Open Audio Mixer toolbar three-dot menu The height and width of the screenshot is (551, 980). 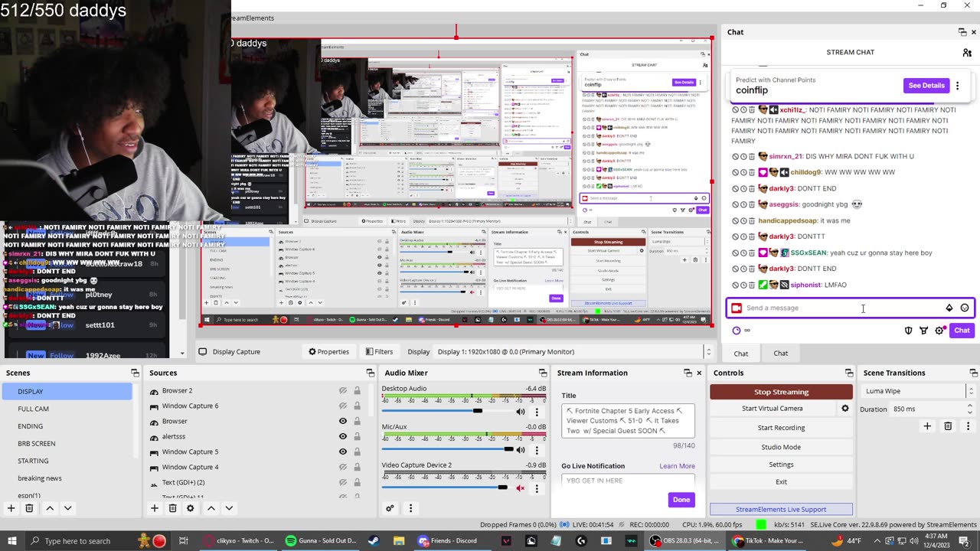pyautogui.click(x=410, y=508)
